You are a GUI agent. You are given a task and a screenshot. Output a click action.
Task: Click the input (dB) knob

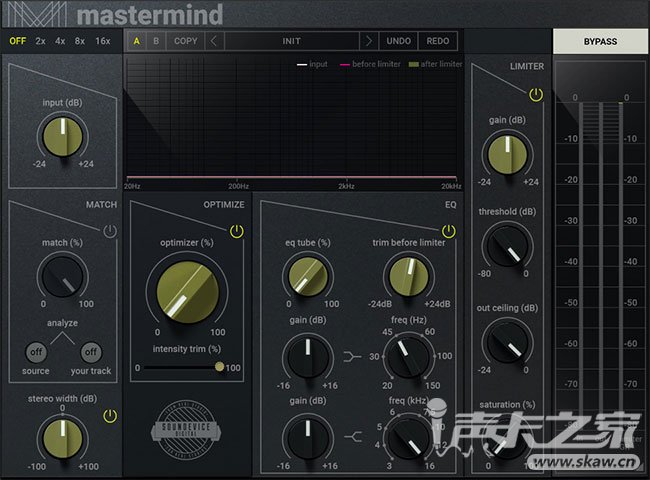(x=63, y=137)
